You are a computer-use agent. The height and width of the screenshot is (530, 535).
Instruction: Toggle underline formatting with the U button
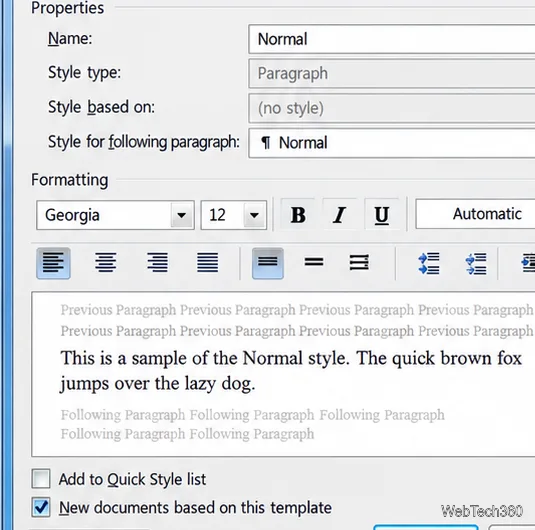coord(381,215)
